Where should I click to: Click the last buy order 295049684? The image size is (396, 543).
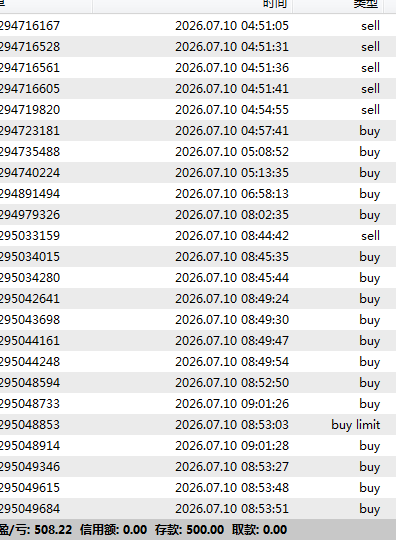point(198,508)
